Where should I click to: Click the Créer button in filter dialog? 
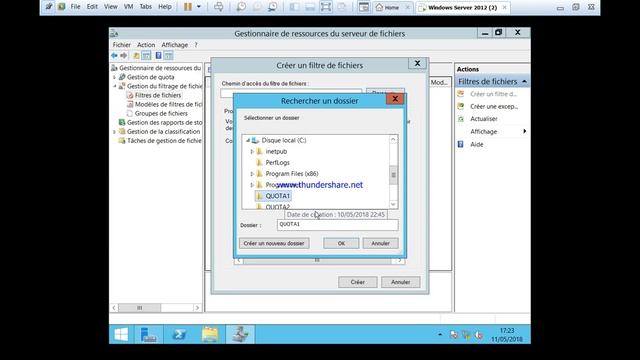358,282
